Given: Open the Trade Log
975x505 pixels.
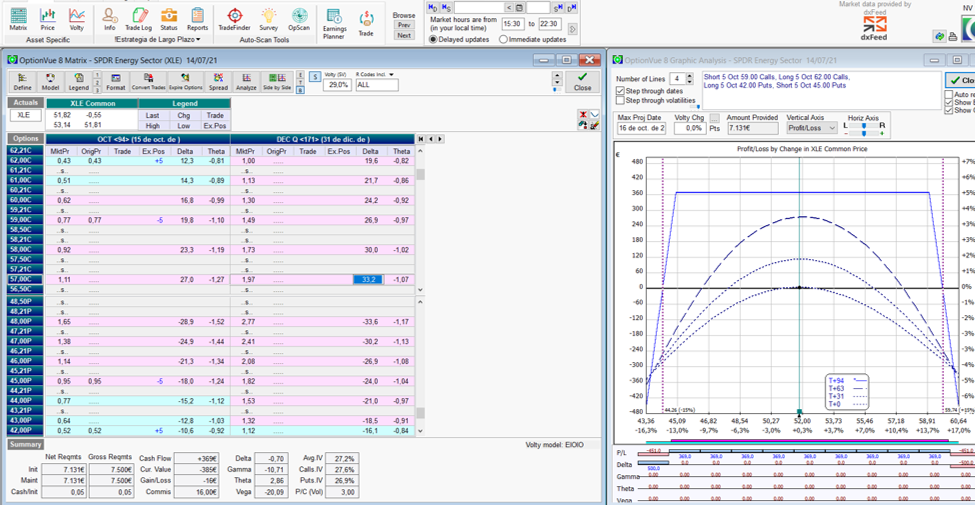Looking at the screenshot, I should (138, 19).
